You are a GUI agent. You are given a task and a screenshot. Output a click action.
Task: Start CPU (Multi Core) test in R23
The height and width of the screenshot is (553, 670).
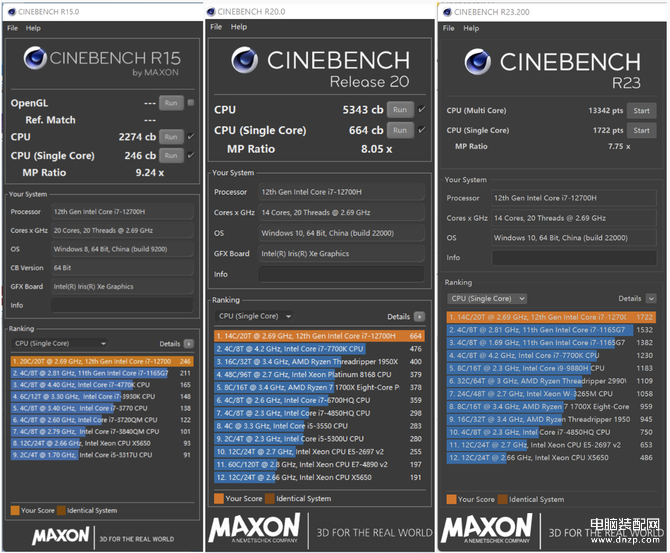pyautogui.click(x=641, y=110)
